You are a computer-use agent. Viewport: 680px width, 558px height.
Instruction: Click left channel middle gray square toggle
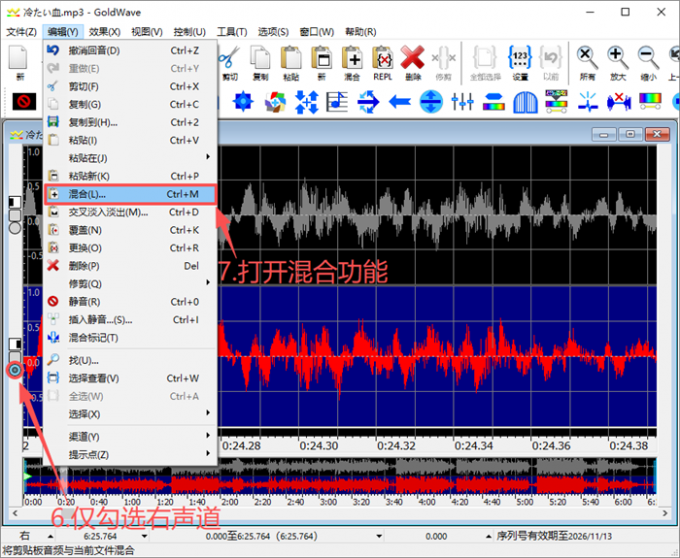coord(15,215)
